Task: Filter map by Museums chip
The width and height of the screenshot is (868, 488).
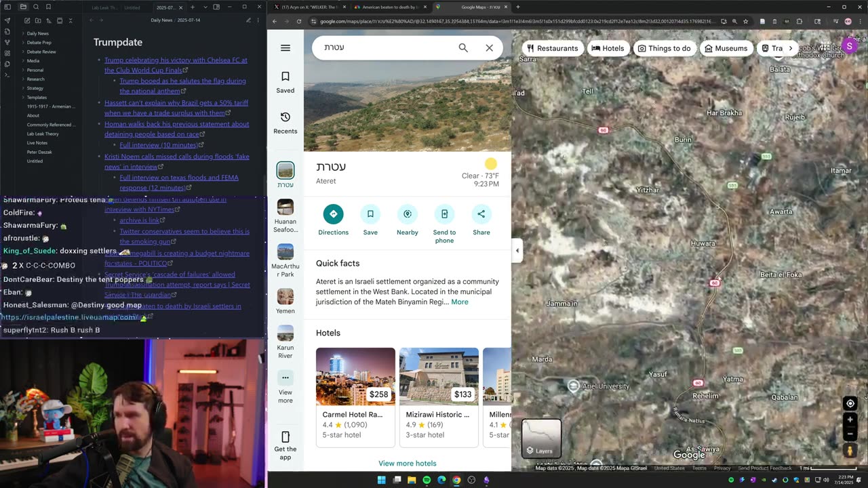Action: pos(726,48)
